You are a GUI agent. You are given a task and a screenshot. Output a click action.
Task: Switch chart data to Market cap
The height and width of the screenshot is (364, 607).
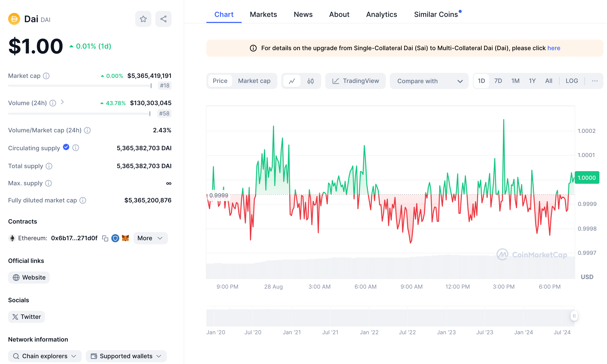254,81
